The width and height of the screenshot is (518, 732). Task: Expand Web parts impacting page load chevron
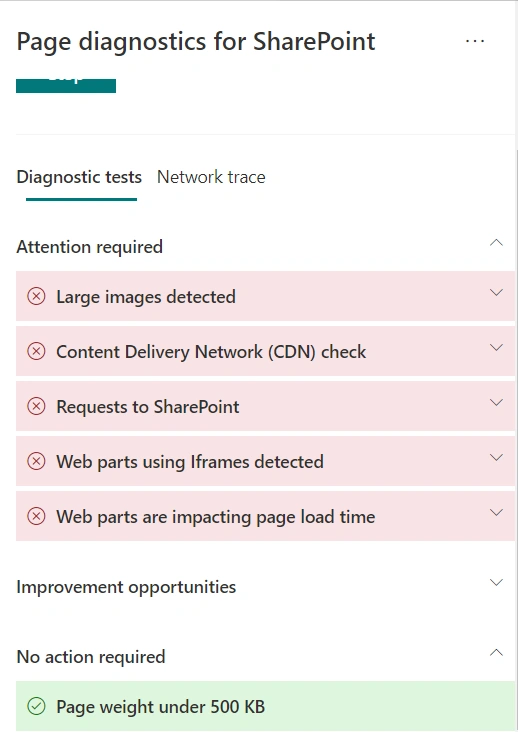(x=496, y=513)
